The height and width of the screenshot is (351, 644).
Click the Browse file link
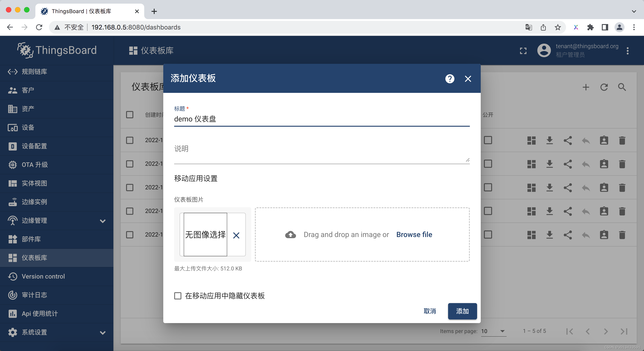414,235
